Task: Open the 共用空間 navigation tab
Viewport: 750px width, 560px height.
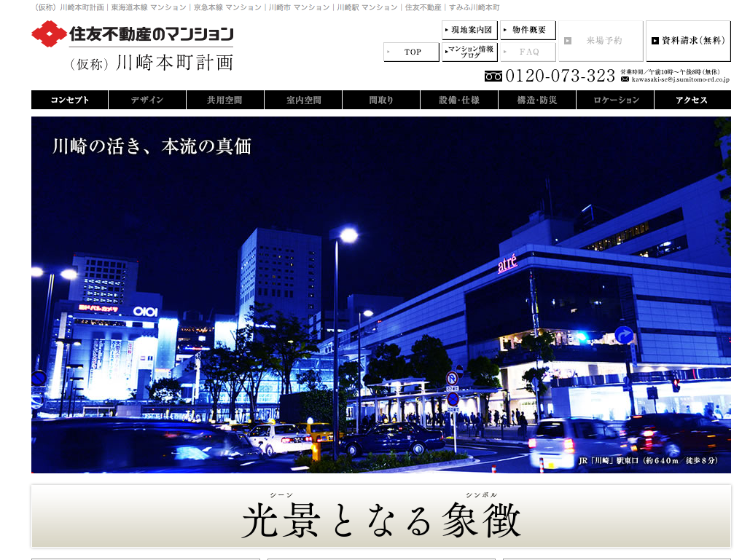Action: 225,100
